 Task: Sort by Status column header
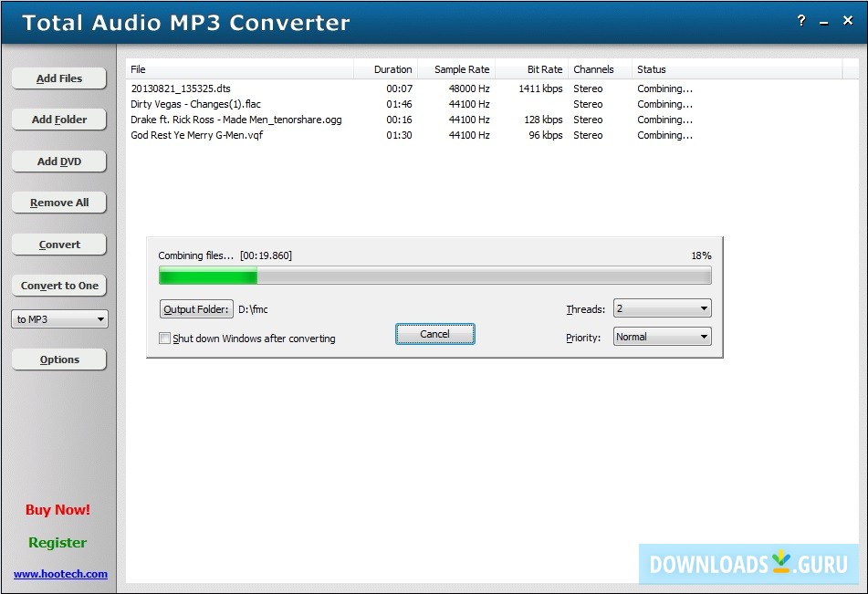(737, 69)
